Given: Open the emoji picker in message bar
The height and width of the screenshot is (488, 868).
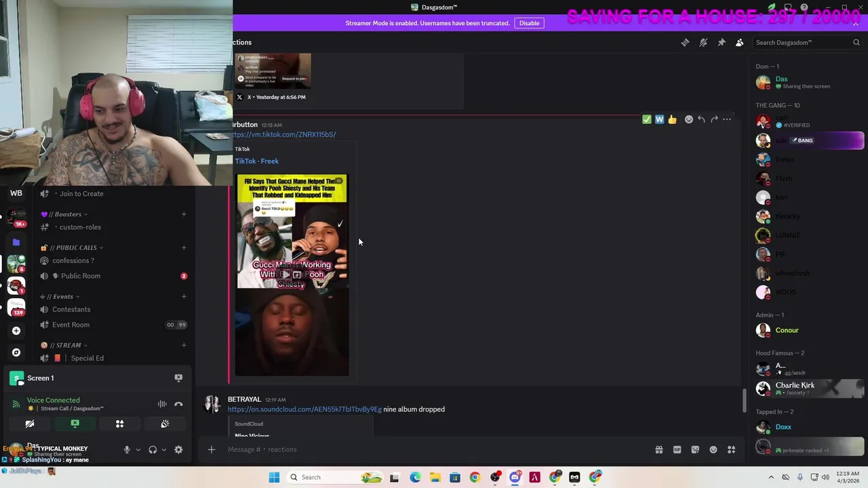Looking at the screenshot, I should click(x=713, y=449).
